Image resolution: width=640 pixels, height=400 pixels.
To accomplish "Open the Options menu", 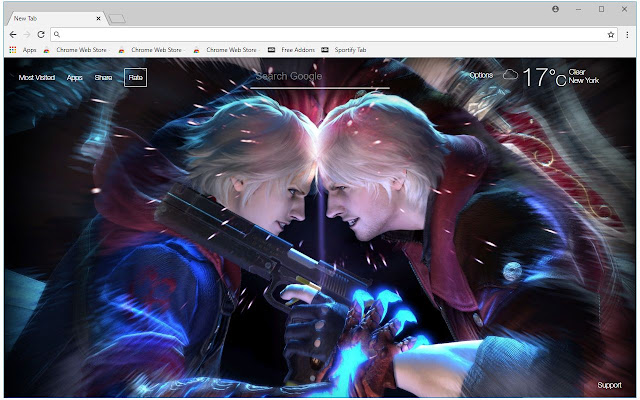I will pyautogui.click(x=481, y=75).
